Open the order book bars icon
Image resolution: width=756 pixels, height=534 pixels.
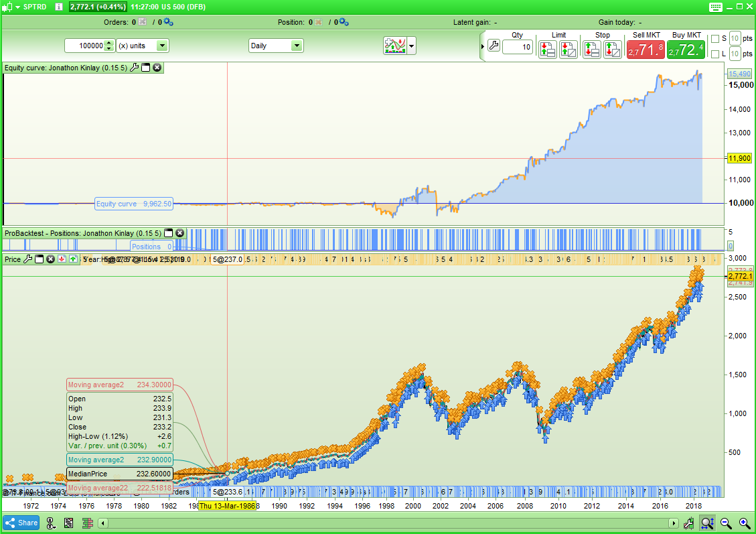click(x=87, y=523)
